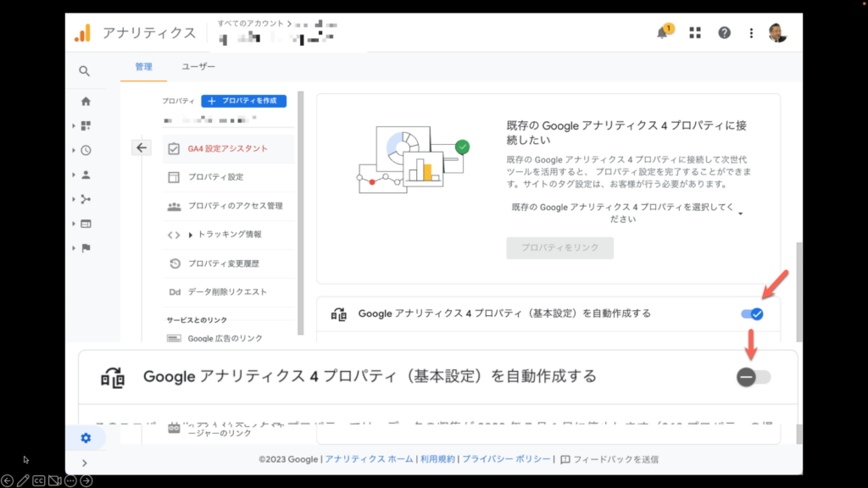
Task: Open the help question-mark icon
Action: pos(724,33)
